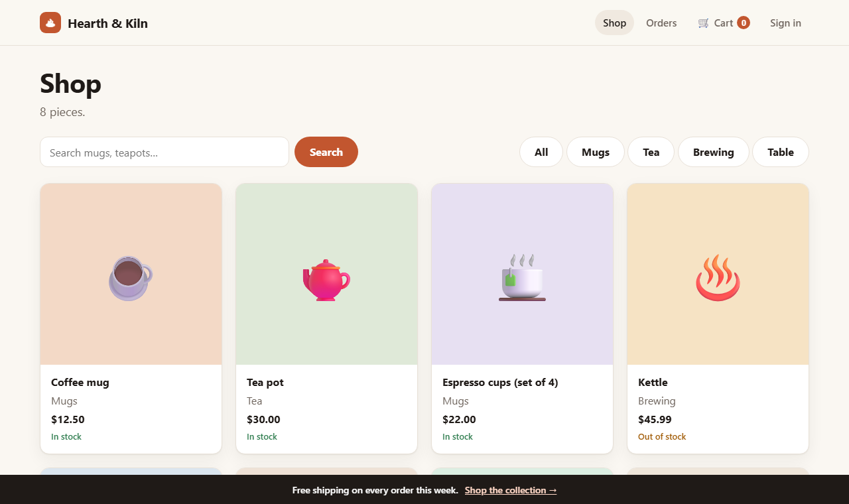
Task: Filter products by Brewing category
Action: [714, 152]
